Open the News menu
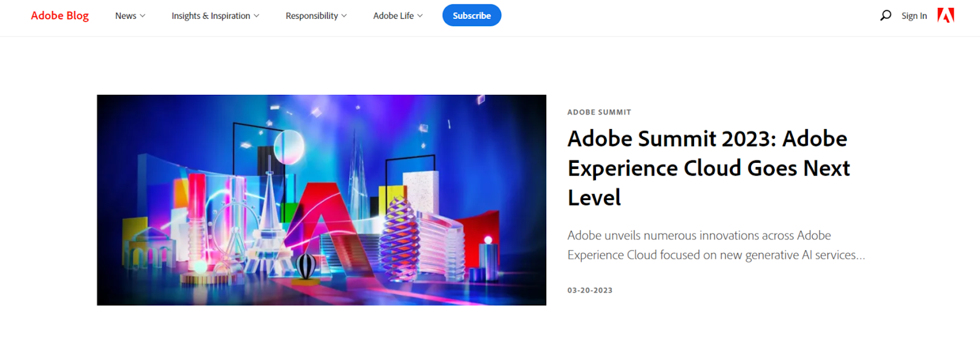The image size is (980, 352). click(x=130, y=15)
